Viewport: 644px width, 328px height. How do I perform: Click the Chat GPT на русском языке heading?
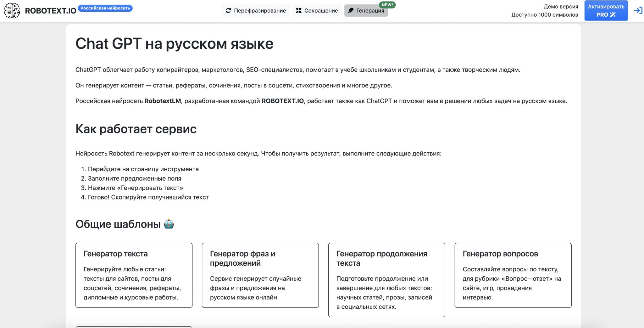click(174, 43)
